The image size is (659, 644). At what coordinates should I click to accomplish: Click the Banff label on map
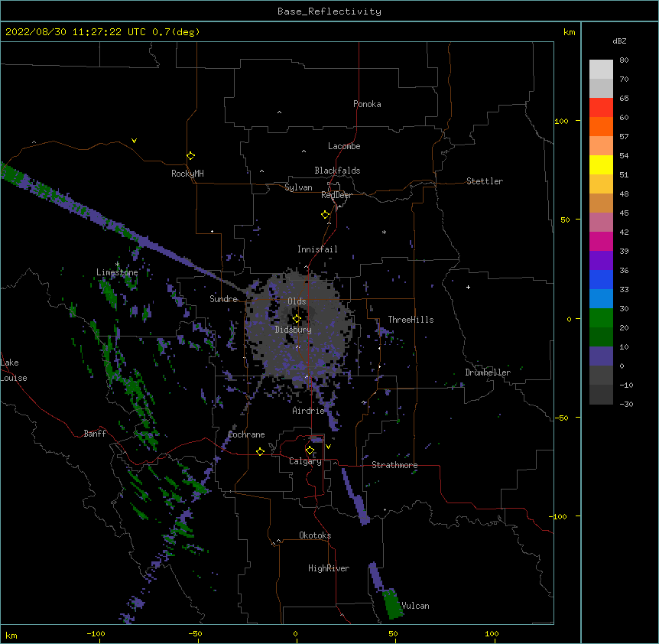(95, 434)
